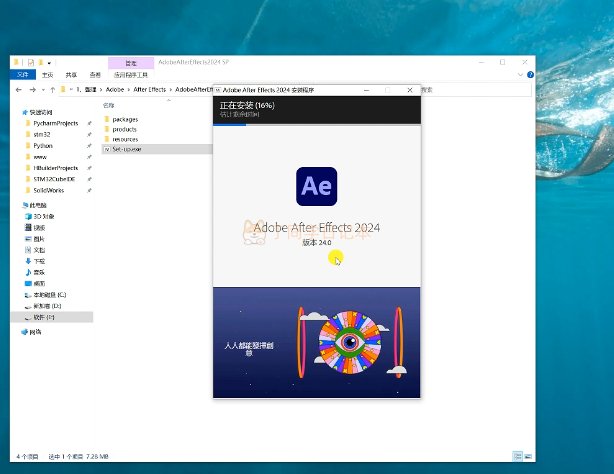Select the Set-up.exe file

pos(126,149)
